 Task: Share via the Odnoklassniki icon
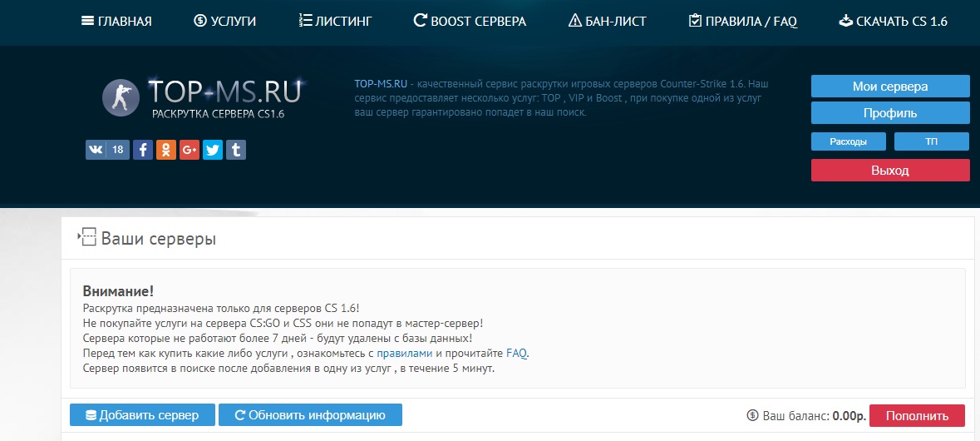166,150
